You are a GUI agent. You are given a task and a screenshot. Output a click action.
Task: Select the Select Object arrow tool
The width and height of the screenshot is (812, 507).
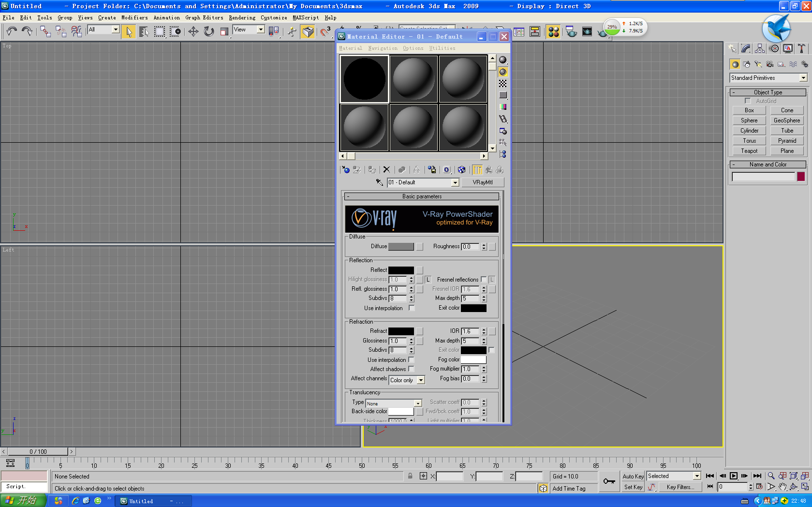128,31
